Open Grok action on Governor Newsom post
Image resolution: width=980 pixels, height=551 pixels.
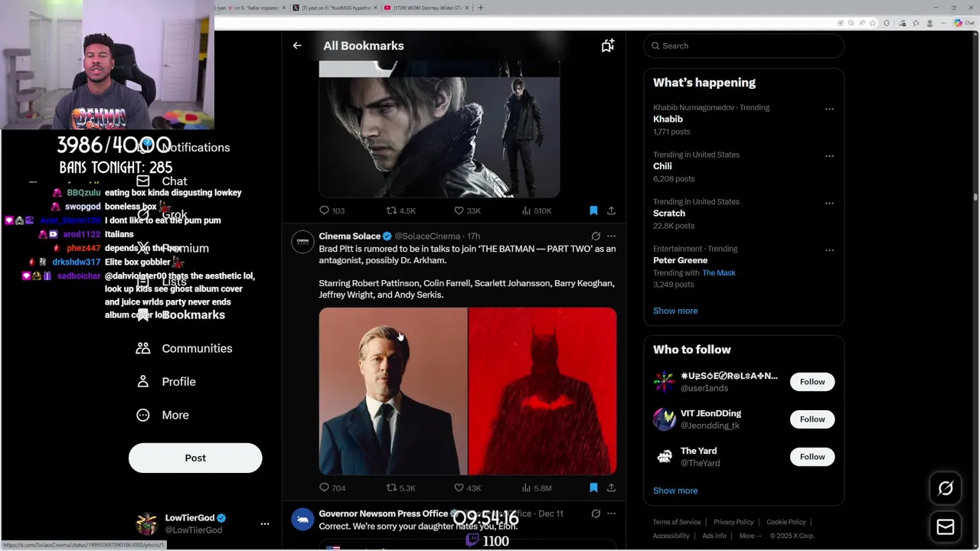[x=596, y=514]
